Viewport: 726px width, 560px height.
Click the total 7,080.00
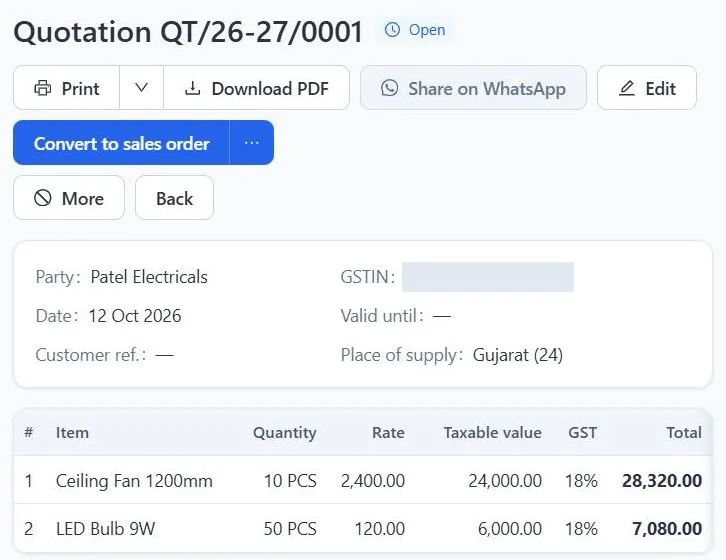pyautogui.click(x=667, y=529)
